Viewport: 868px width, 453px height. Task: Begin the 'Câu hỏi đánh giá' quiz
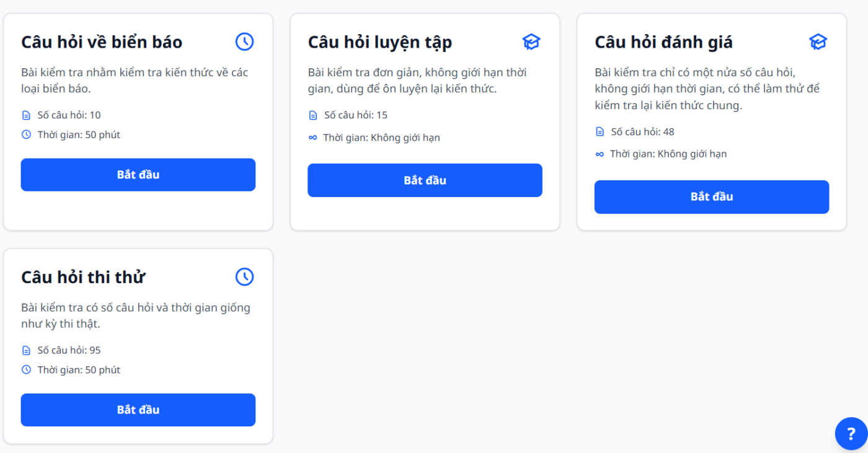(x=711, y=197)
